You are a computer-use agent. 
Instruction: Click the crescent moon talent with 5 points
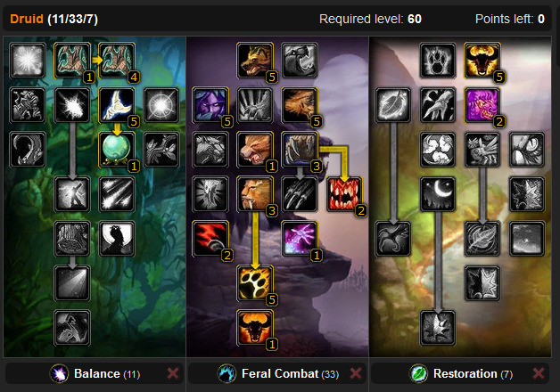(117, 105)
